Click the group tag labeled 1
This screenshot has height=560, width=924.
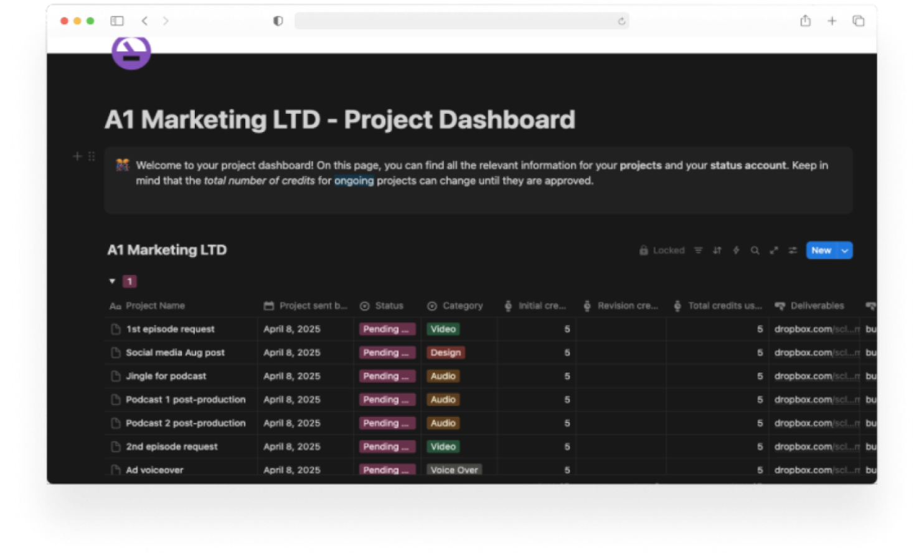click(130, 281)
